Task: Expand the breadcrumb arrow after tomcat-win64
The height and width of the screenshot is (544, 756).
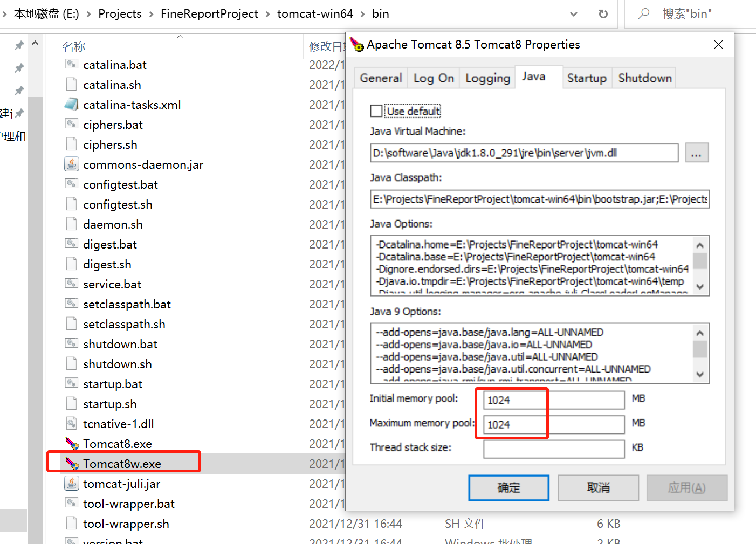Action: coord(363,14)
